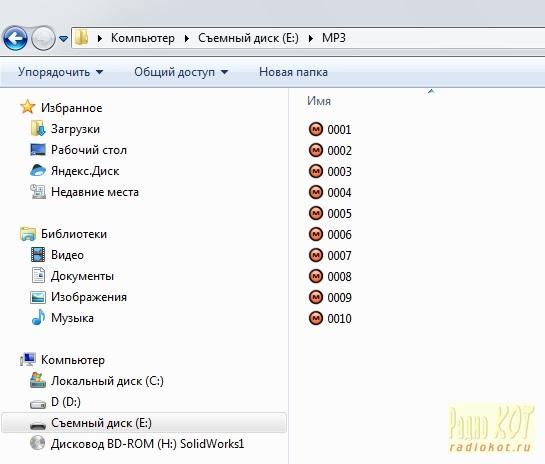Expand breadcrumb arrow after Съемный диск (E:)
This screenshot has width=545, height=464.
[x=311, y=38]
